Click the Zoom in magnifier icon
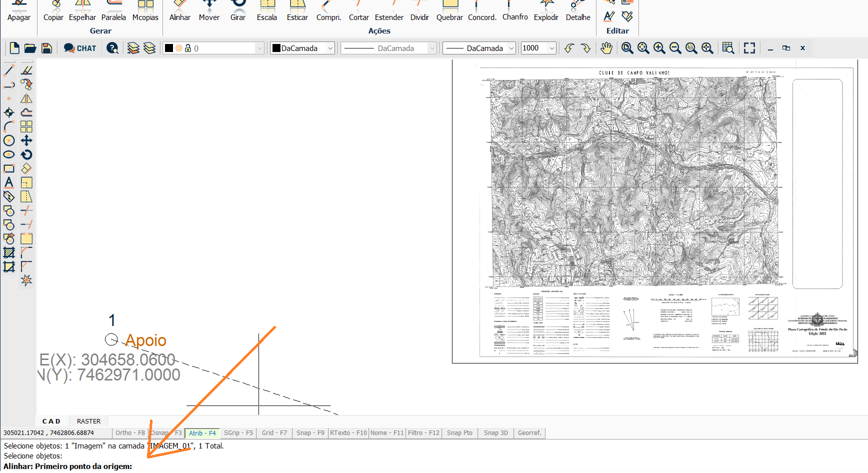 [659, 48]
